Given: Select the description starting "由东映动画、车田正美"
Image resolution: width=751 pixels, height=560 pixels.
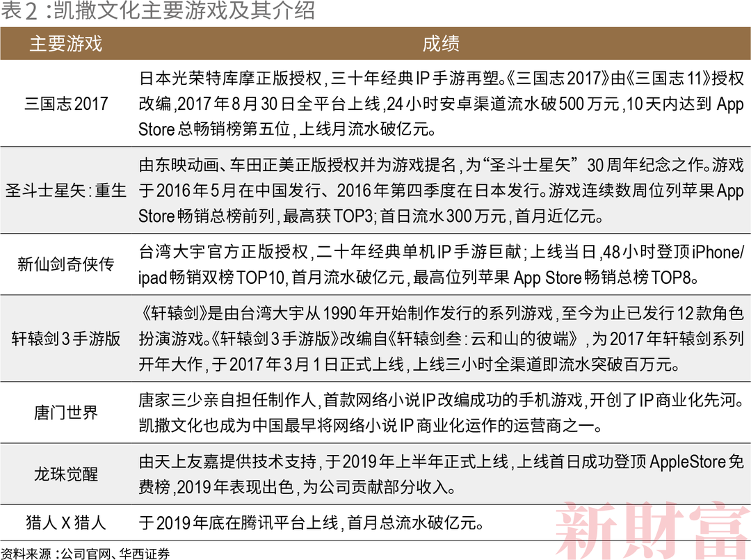Looking at the screenshot, I should tap(441, 191).
